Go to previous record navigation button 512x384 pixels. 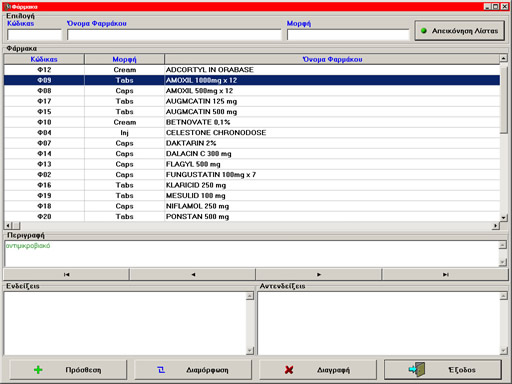193,275
